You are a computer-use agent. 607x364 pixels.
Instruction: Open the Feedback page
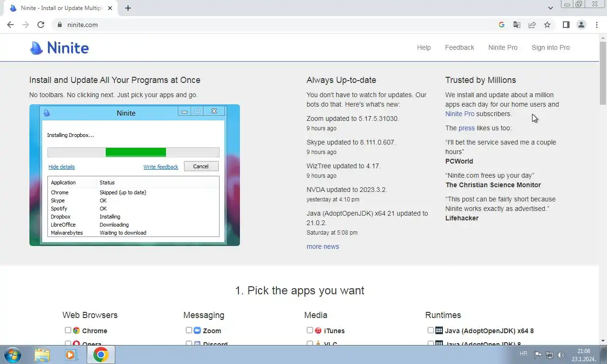pyautogui.click(x=460, y=47)
